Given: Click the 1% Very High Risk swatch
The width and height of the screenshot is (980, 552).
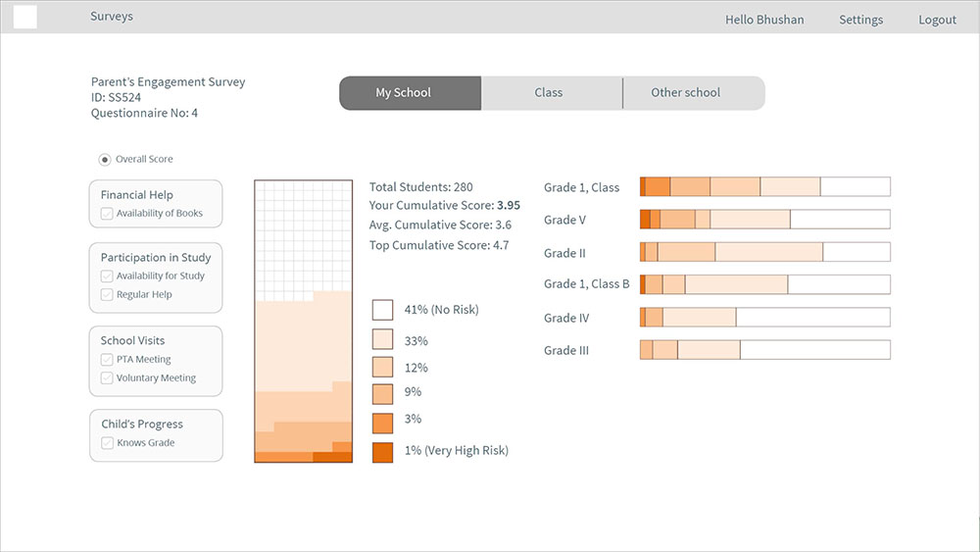Looking at the screenshot, I should coord(382,452).
